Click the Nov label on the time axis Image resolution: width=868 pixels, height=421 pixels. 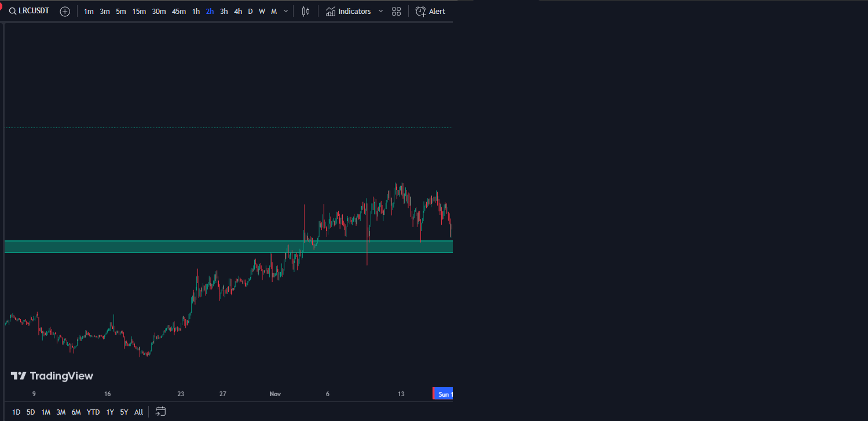(x=275, y=394)
